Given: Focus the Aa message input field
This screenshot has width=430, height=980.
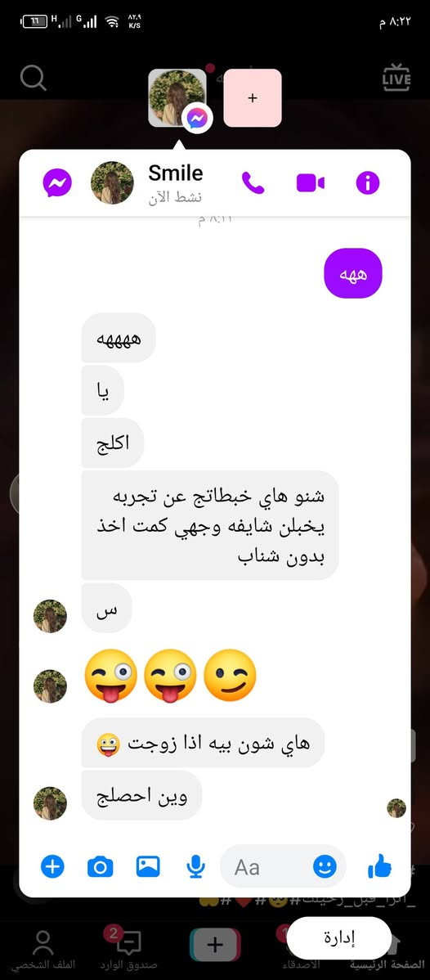Looking at the screenshot, I should point(283,866).
